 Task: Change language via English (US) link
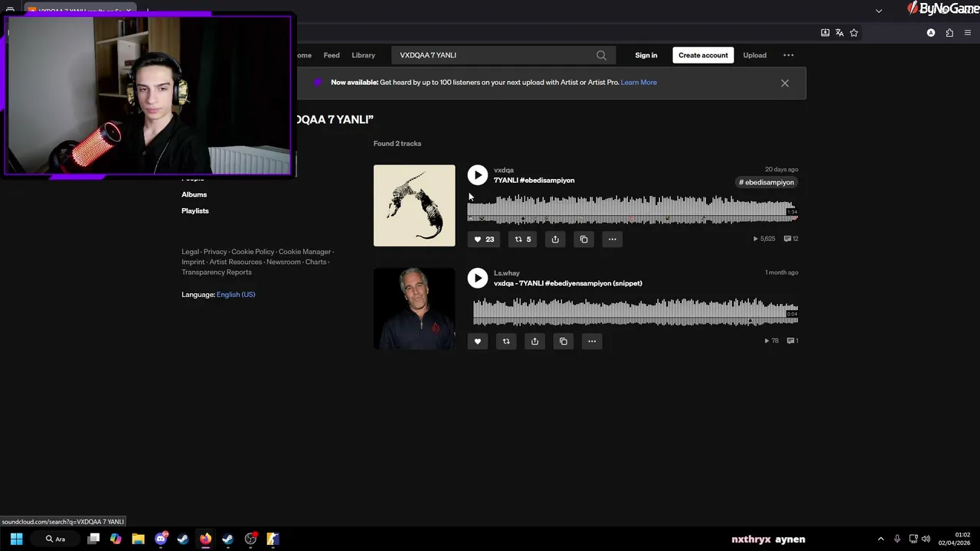236,295
